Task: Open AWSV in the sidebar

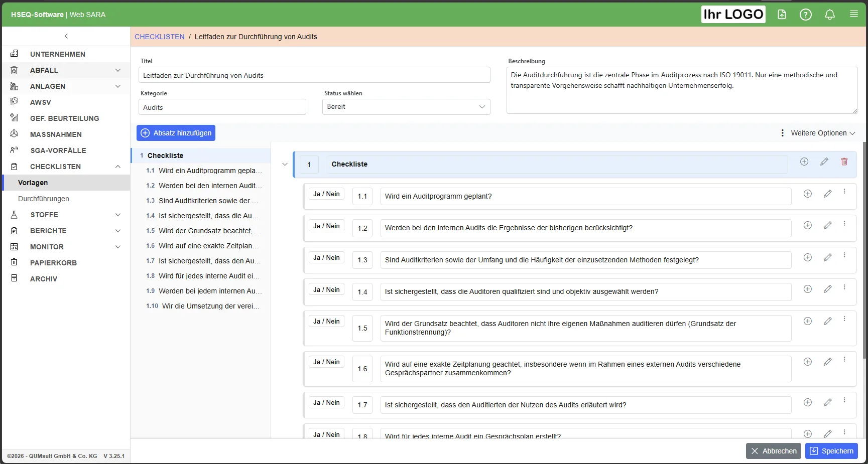Action: click(x=40, y=102)
